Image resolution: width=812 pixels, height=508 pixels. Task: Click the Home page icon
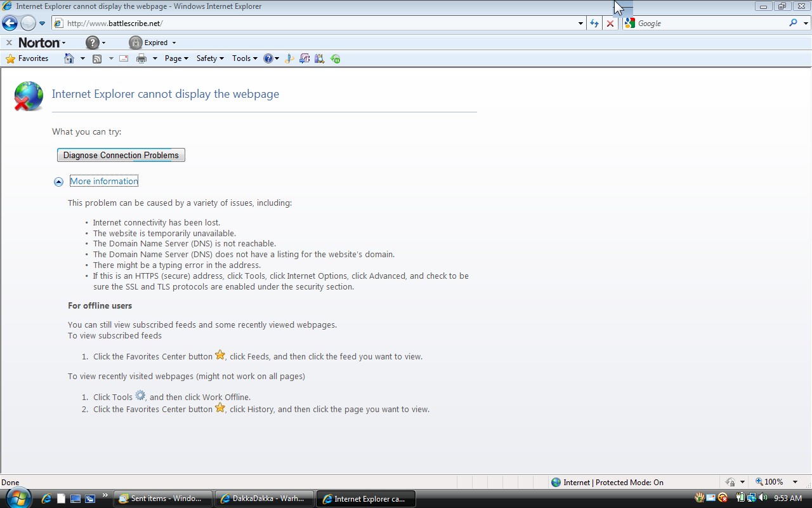pyautogui.click(x=69, y=58)
